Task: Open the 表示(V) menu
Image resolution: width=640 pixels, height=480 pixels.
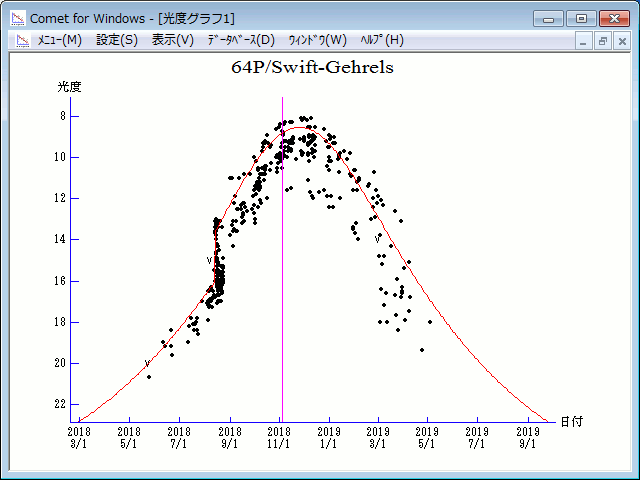Action: [173, 40]
